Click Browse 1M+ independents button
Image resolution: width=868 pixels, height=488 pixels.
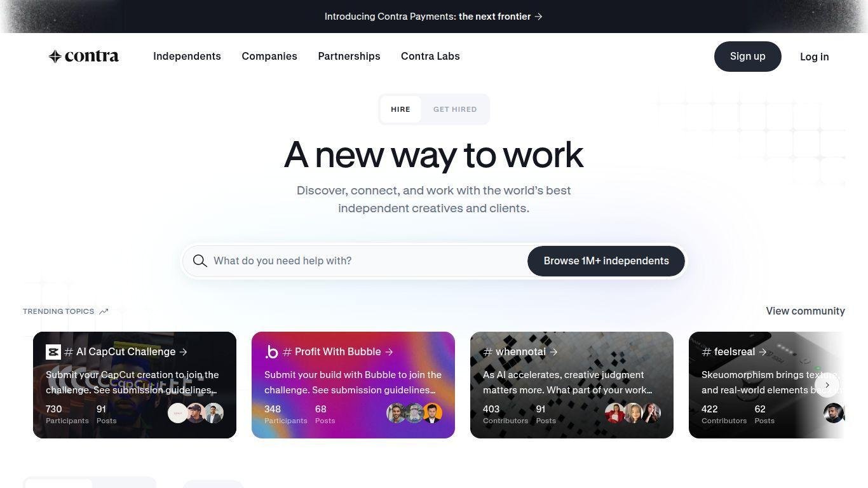tap(606, 261)
